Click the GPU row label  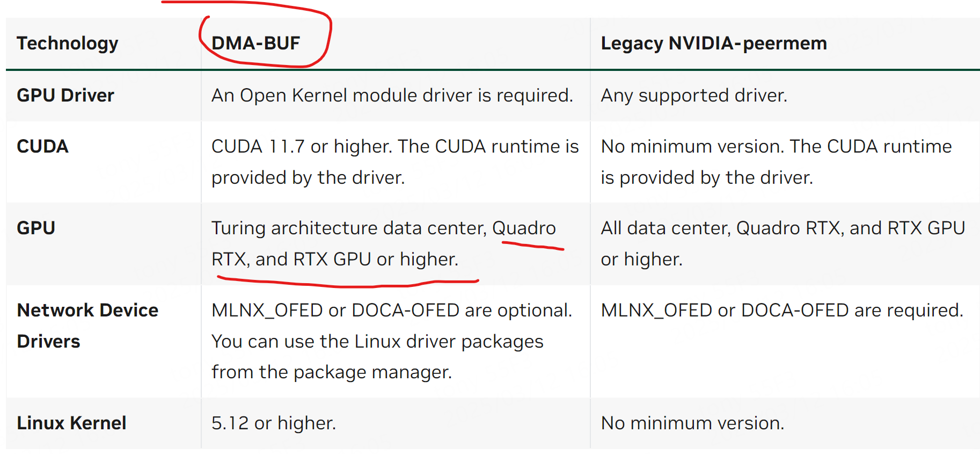(x=36, y=228)
